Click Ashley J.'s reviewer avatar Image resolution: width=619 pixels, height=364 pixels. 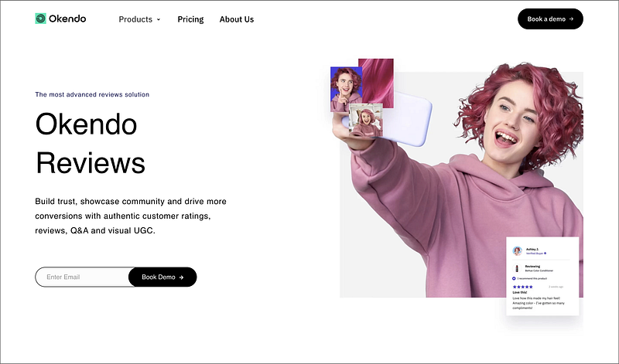(x=517, y=251)
